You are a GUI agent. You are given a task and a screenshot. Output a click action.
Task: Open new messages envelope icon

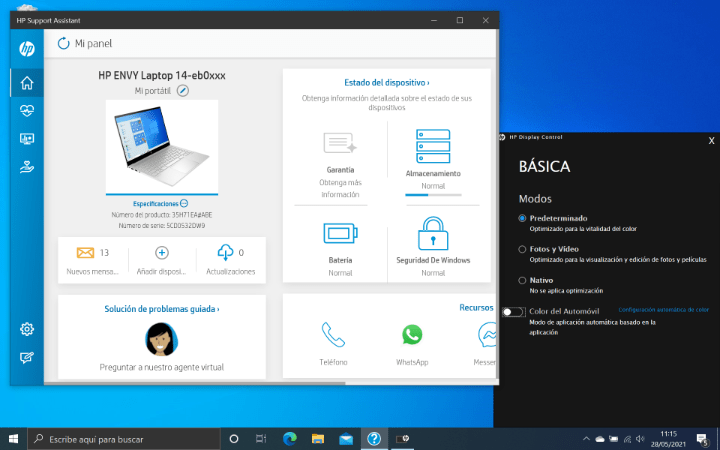[85, 253]
